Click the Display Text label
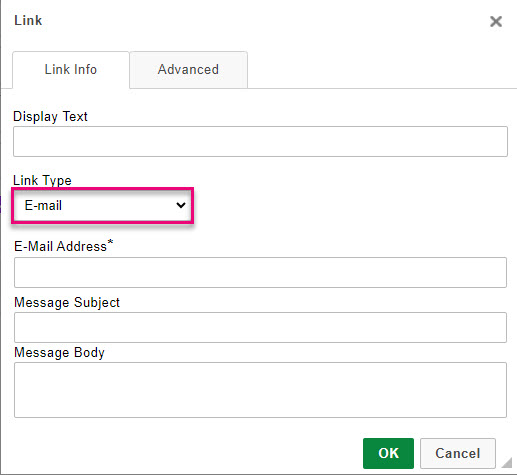 [x=50, y=117]
